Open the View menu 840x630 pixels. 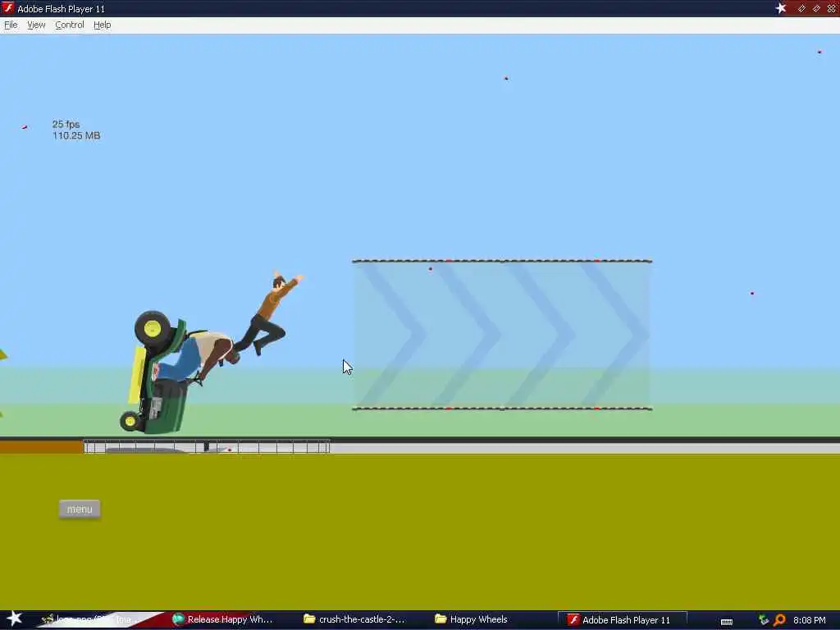pyautogui.click(x=36, y=25)
